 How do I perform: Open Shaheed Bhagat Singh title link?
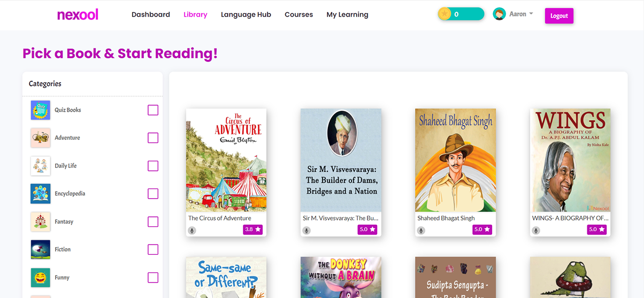point(446,218)
